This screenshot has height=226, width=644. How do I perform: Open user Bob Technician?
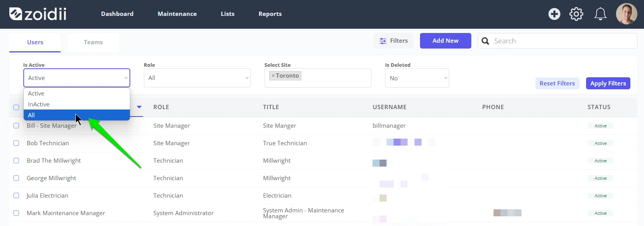(48, 143)
